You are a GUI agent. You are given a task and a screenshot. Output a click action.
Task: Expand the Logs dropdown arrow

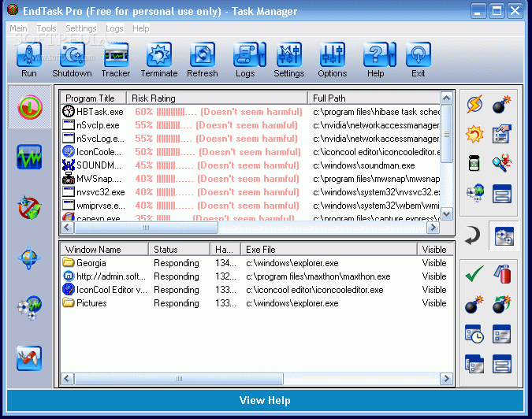pyautogui.click(x=262, y=54)
